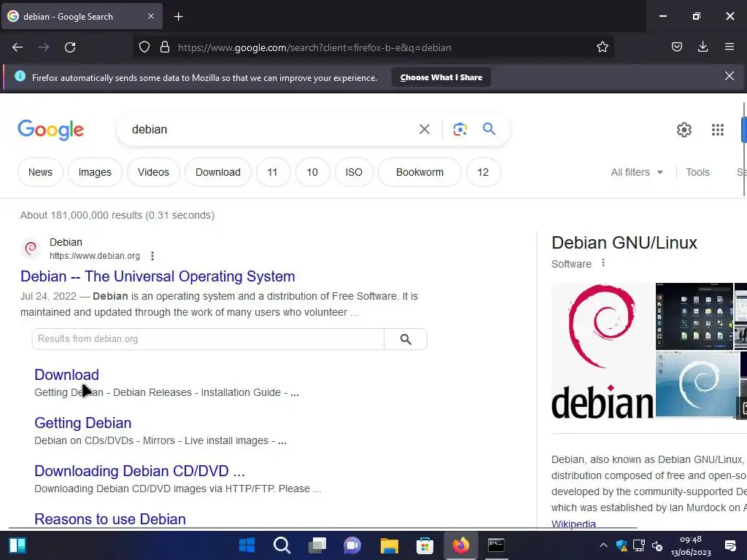This screenshot has height=560, width=747.
Task: Open the dark desktop screenshot thumbnail
Action: [694, 316]
